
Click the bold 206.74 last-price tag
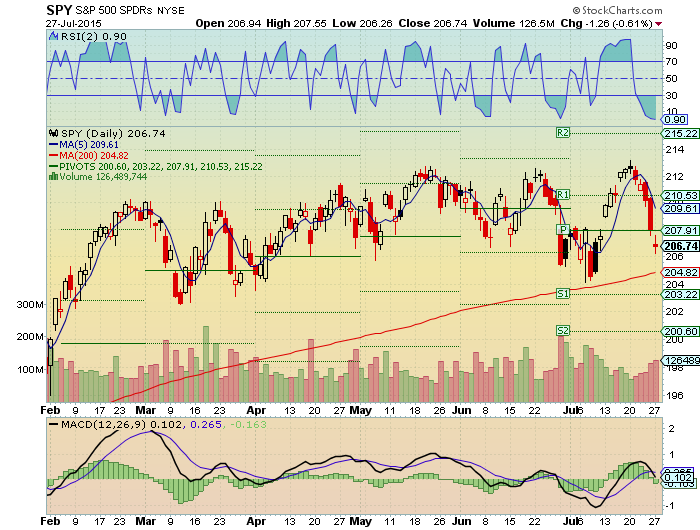coord(681,246)
